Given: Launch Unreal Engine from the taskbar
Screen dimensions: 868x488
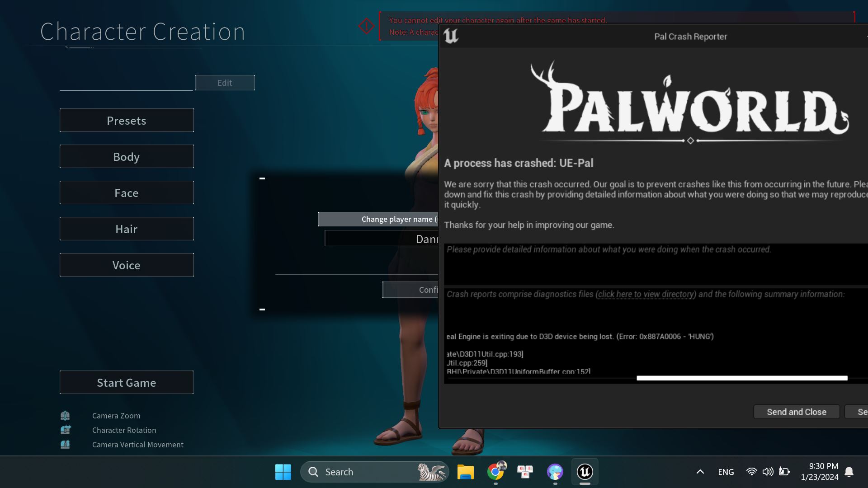Looking at the screenshot, I should pos(585,471).
